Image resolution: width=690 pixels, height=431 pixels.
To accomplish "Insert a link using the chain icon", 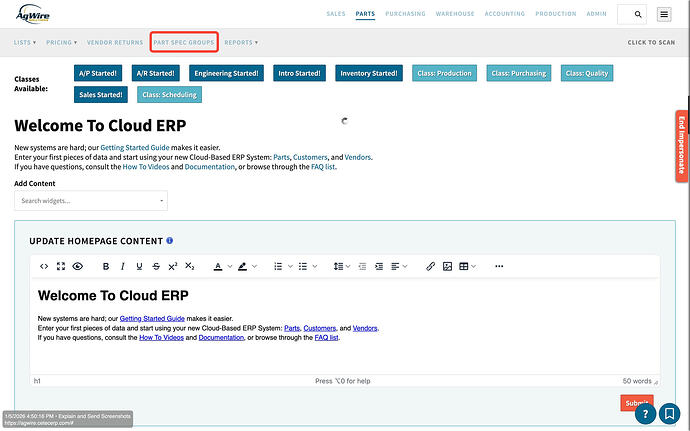I will [x=430, y=266].
